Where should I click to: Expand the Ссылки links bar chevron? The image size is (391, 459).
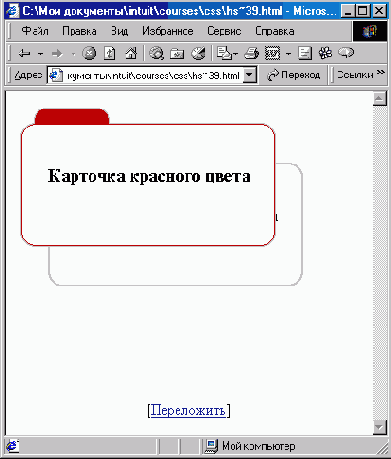coord(381,73)
